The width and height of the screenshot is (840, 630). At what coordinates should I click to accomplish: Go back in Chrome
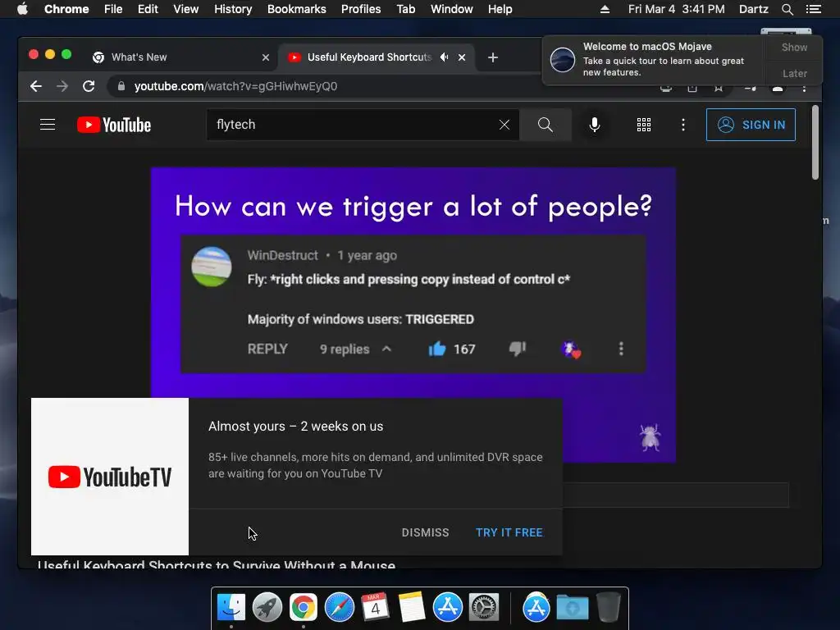[x=36, y=86]
